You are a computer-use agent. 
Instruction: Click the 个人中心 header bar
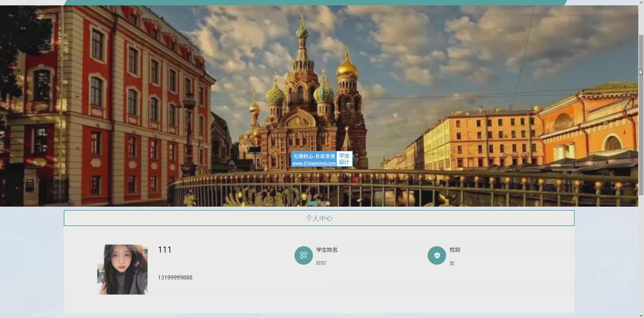tap(319, 218)
